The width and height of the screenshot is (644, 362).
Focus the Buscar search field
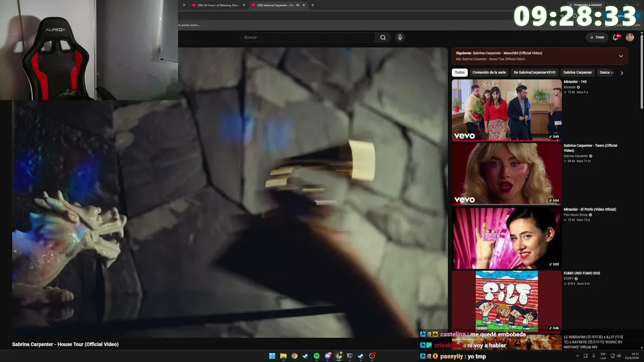(308, 37)
